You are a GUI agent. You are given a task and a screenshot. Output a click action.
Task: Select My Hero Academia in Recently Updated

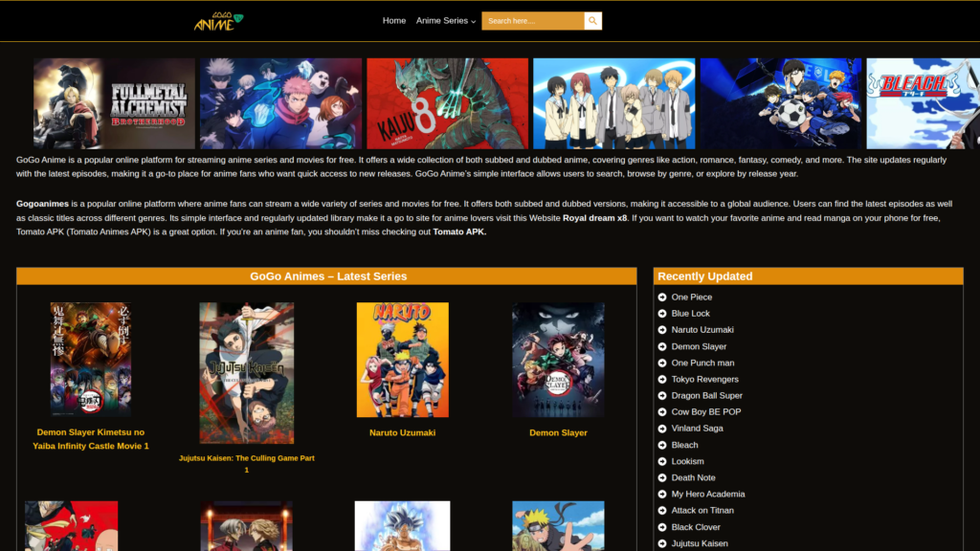tap(707, 495)
